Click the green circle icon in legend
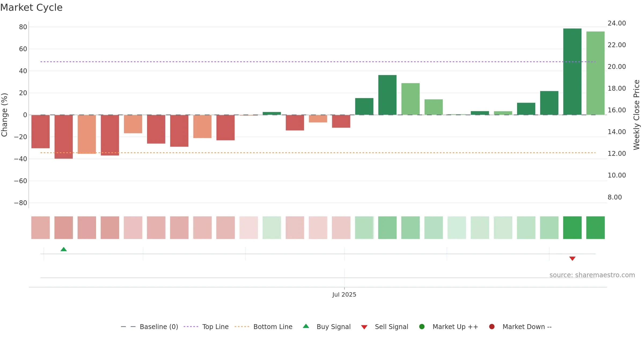644x362 pixels. click(422, 327)
